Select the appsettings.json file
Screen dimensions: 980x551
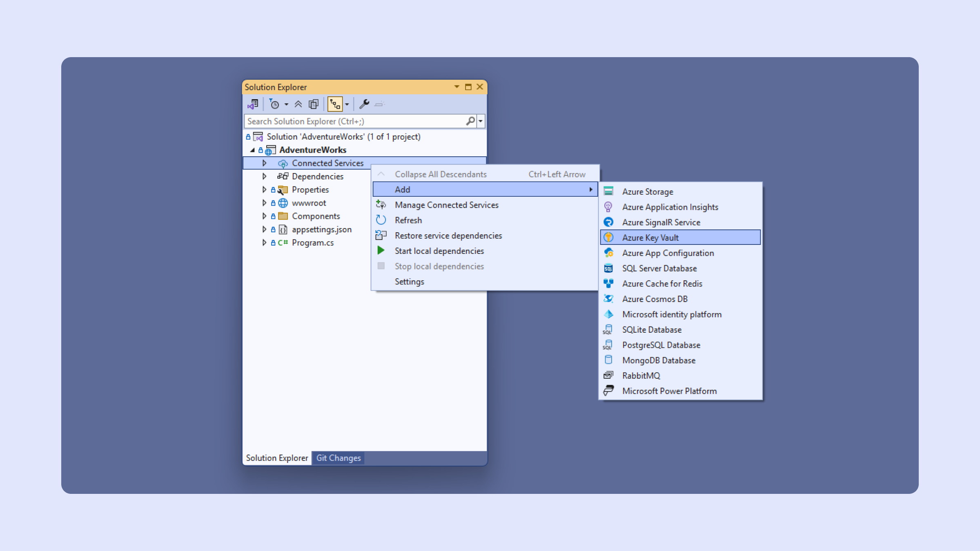point(321,229)
